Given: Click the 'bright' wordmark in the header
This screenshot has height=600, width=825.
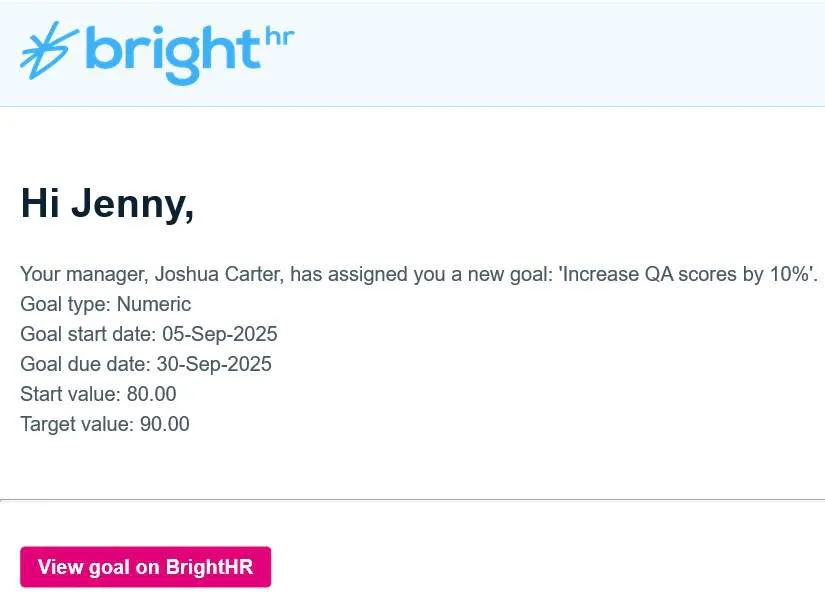Looking at the screenshot, I should [x=173, y=50].
